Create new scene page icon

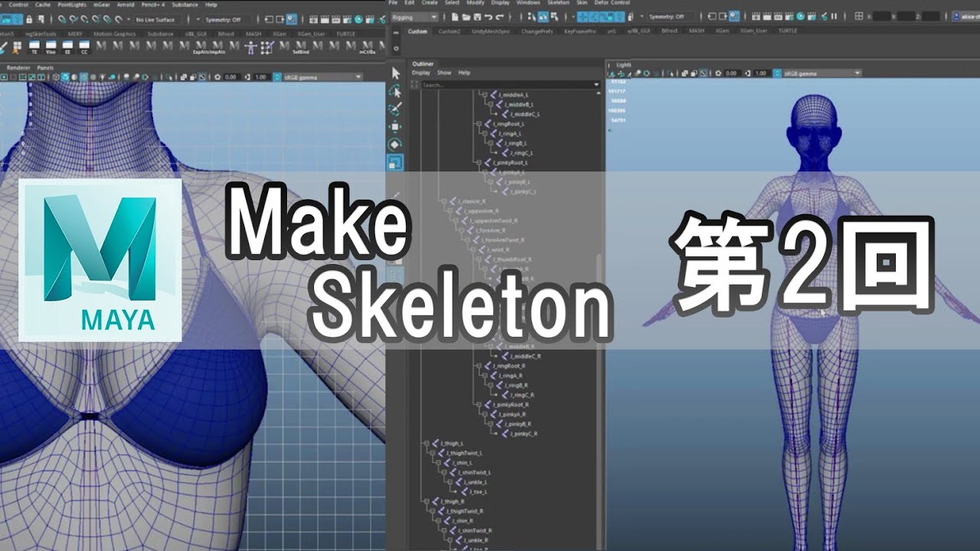point(455,16)
